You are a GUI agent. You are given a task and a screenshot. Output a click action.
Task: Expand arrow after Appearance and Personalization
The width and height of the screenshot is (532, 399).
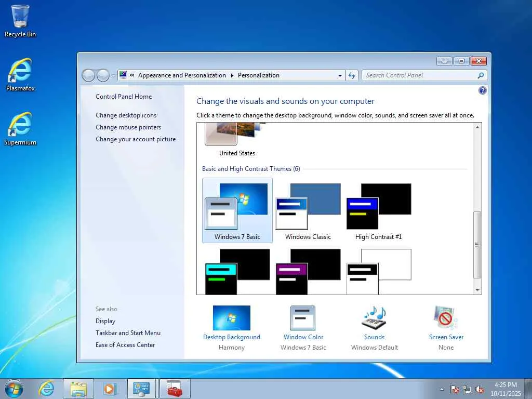coord(232,75)
